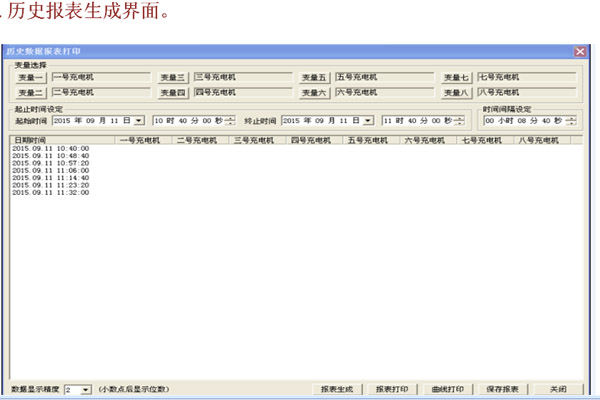Image resolution: width=600 pixels, height=400 pixels.
Task: Click the 变量一 button
Action: 31,77
